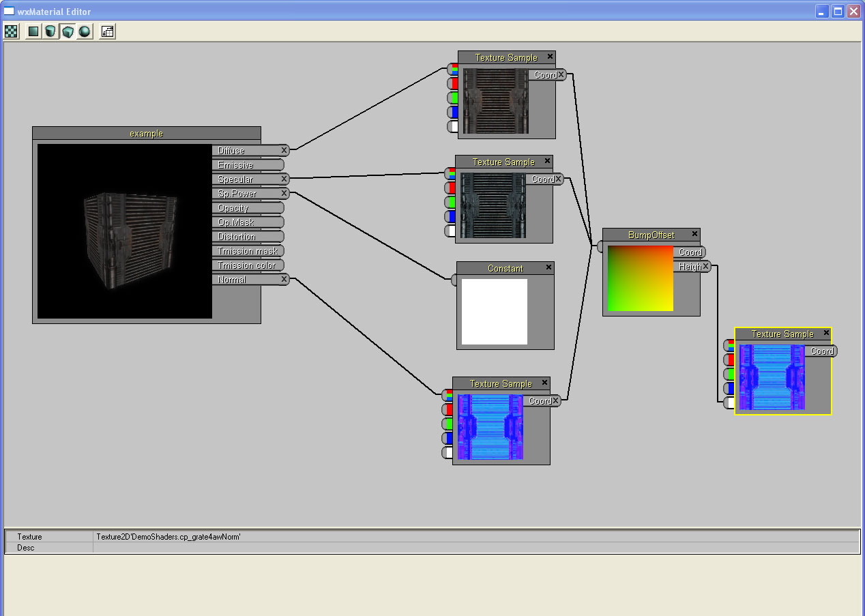Click the white Constant color swatch
This screenshot has width=865, height=616.
point(495,312)
